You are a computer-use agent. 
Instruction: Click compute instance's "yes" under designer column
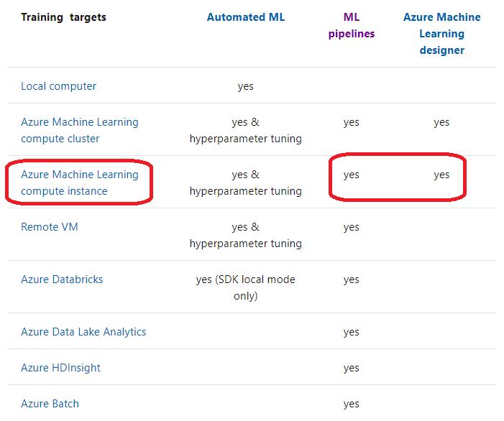[x=441, y=175]
